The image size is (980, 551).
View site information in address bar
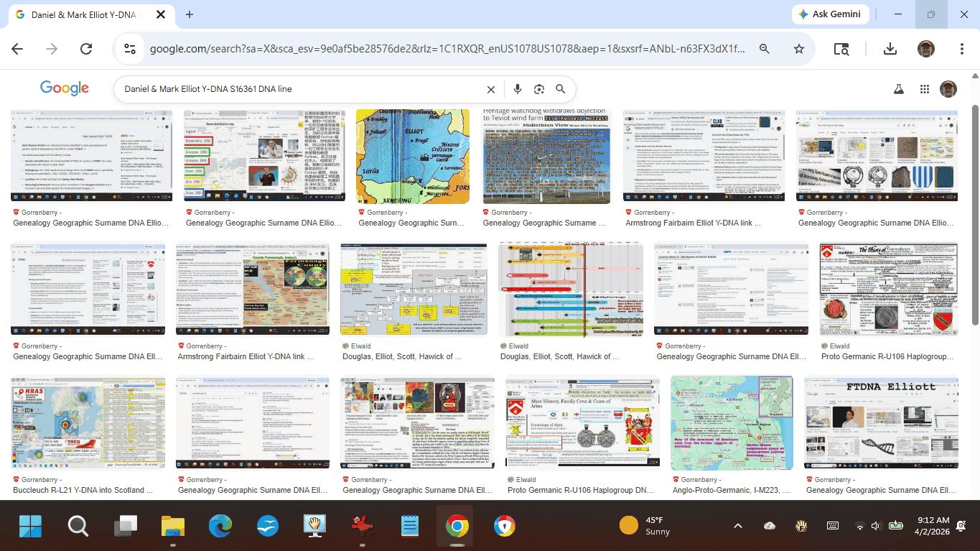click(x=130, y=49)
